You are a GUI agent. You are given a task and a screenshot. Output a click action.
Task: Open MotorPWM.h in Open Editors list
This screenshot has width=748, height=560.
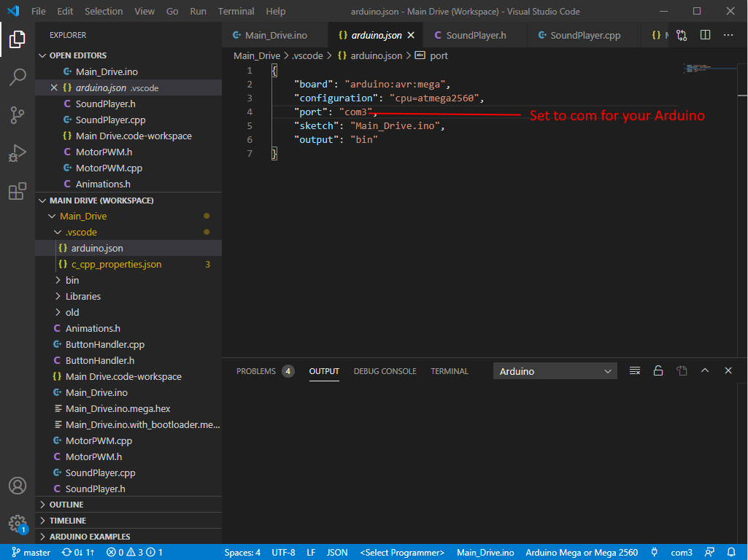(x=128, y=152)
